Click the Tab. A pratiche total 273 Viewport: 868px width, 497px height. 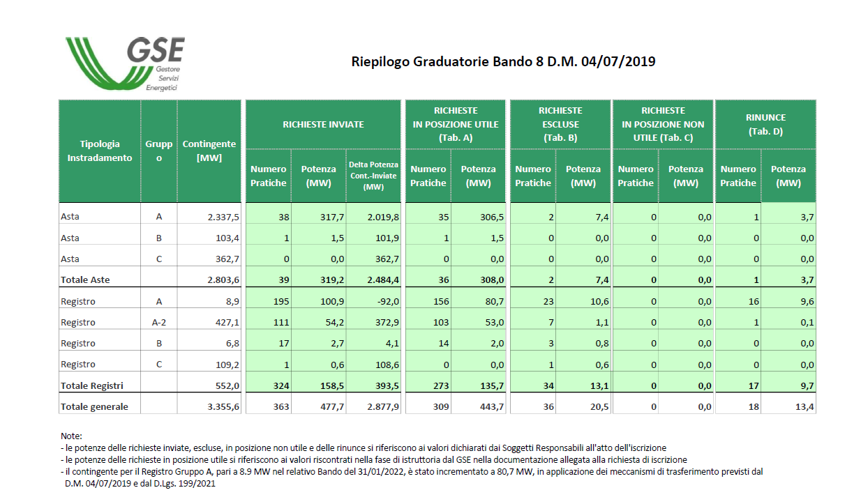click(x=441, y=385)
